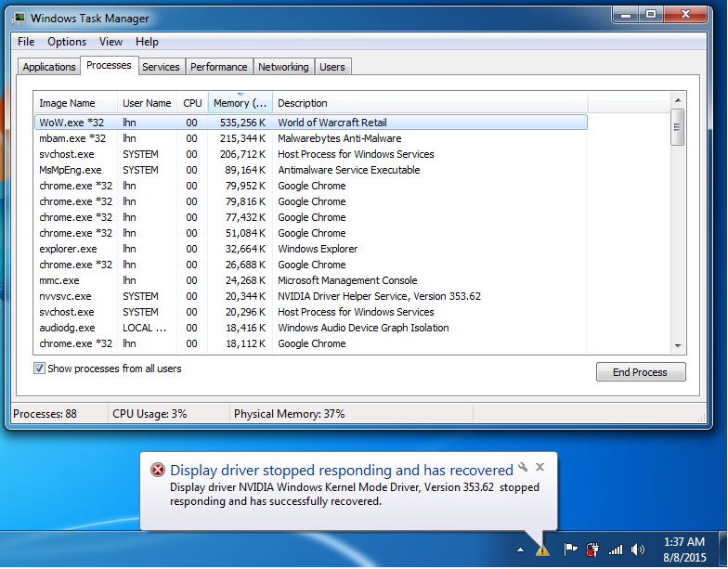The image size is (728, 569).
Task: Sort by CPU column header
Action: pyautogui.click(x=192, y=103)
